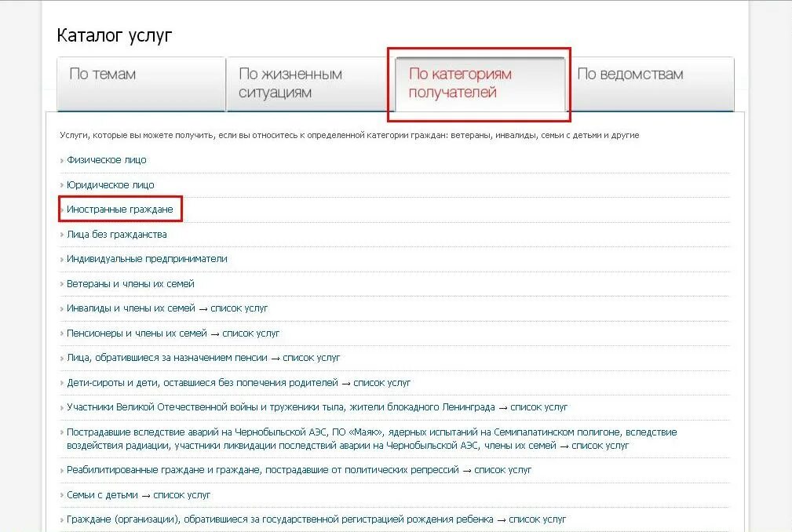Screen dimensions: 792x532
Task: Click the arrow bullet before «Семьи с детьми»
Action: click(x=62, y=495)
